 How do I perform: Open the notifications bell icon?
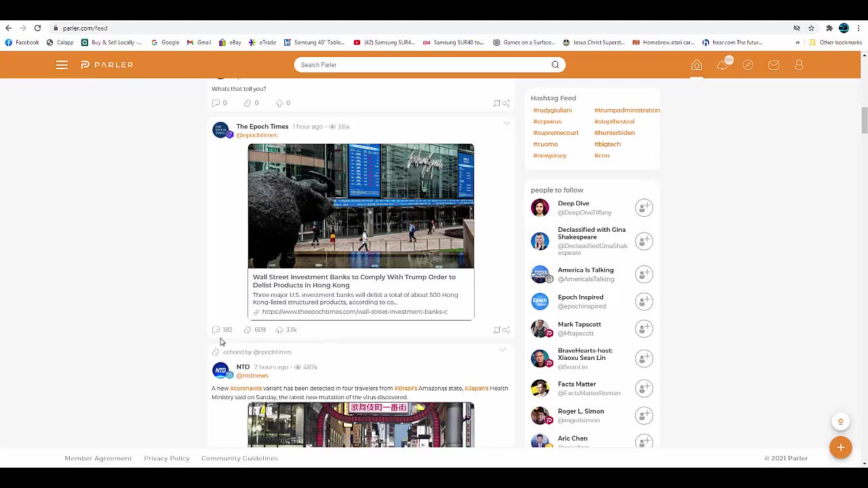click(x=722, y=65)
